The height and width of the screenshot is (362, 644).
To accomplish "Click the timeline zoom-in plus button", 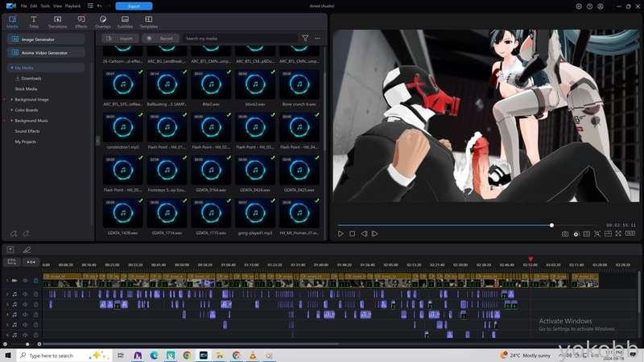I will point(39,344).
